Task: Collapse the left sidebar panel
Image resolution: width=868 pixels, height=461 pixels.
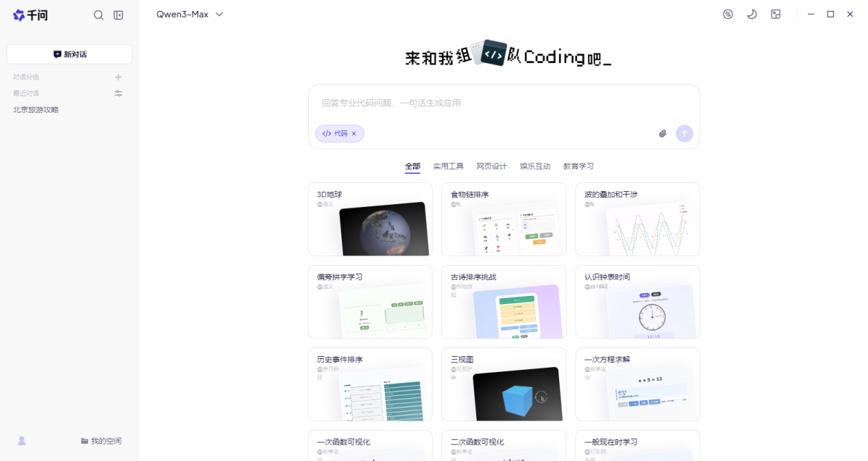Action: [x=118, y=14]
